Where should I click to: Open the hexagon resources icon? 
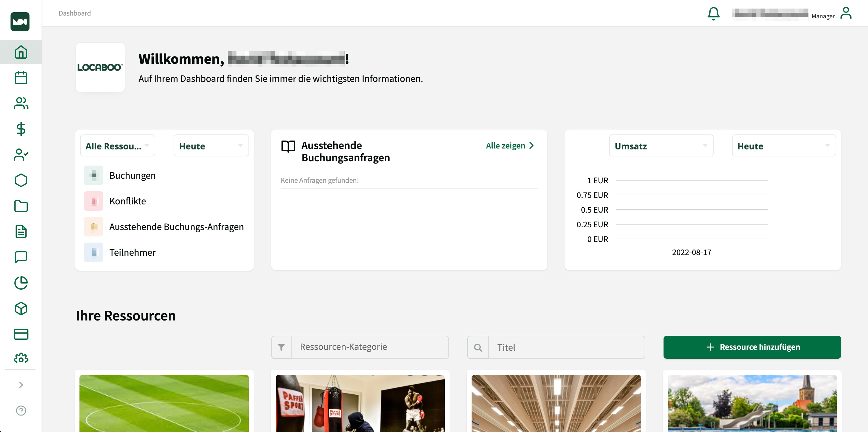tap(21, 180)
